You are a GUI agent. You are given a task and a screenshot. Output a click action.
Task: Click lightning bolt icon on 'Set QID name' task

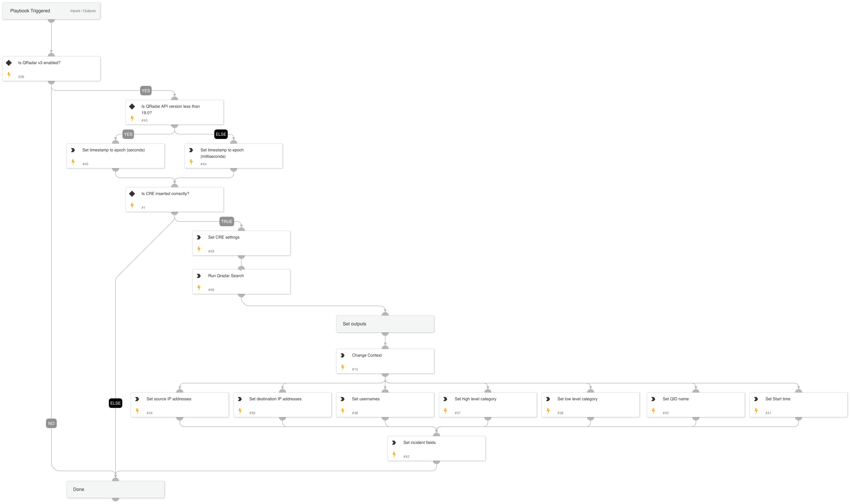pyautogui.click(x=653, y=411)
